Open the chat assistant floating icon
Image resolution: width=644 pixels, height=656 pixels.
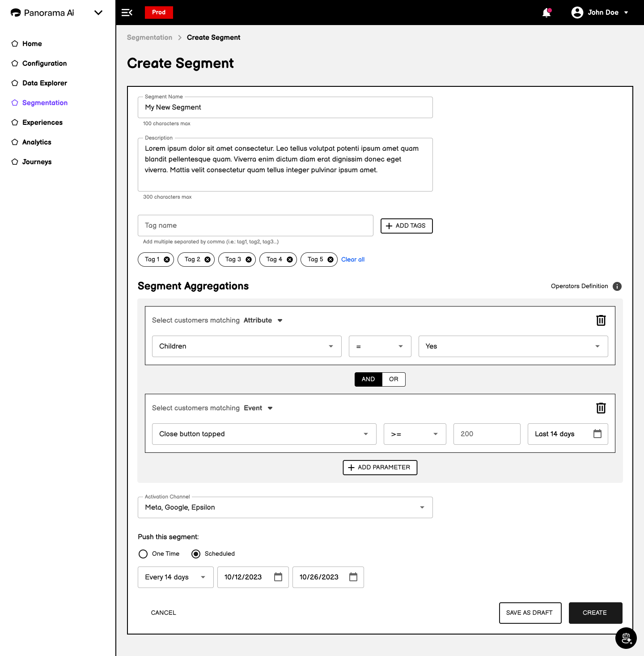626,638
